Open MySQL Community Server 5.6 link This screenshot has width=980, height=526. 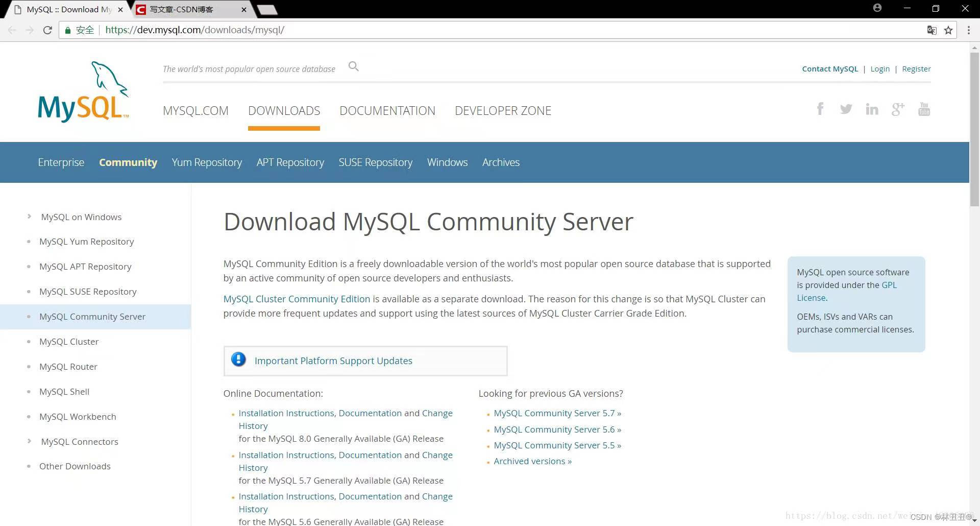pyautogui.click(x=557, y=429)
